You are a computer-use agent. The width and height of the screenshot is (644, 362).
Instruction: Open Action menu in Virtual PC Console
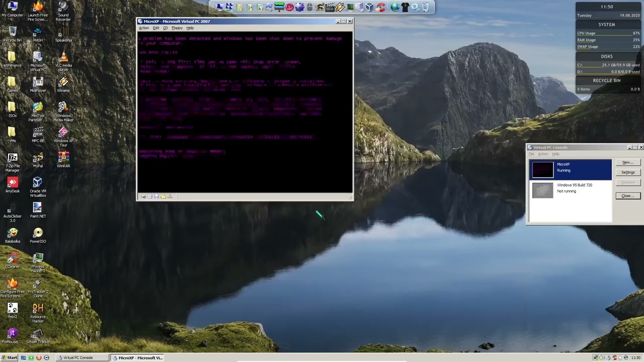[x=543, y=154]
